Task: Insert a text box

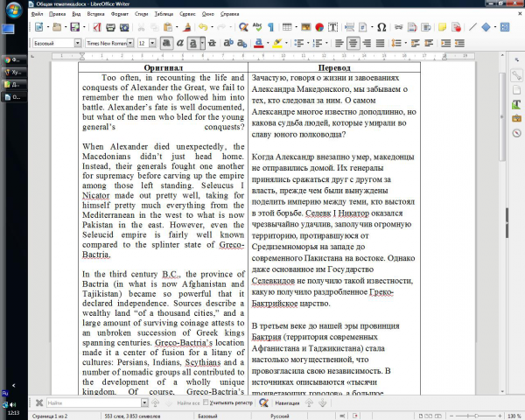Action: pos(332,27)
